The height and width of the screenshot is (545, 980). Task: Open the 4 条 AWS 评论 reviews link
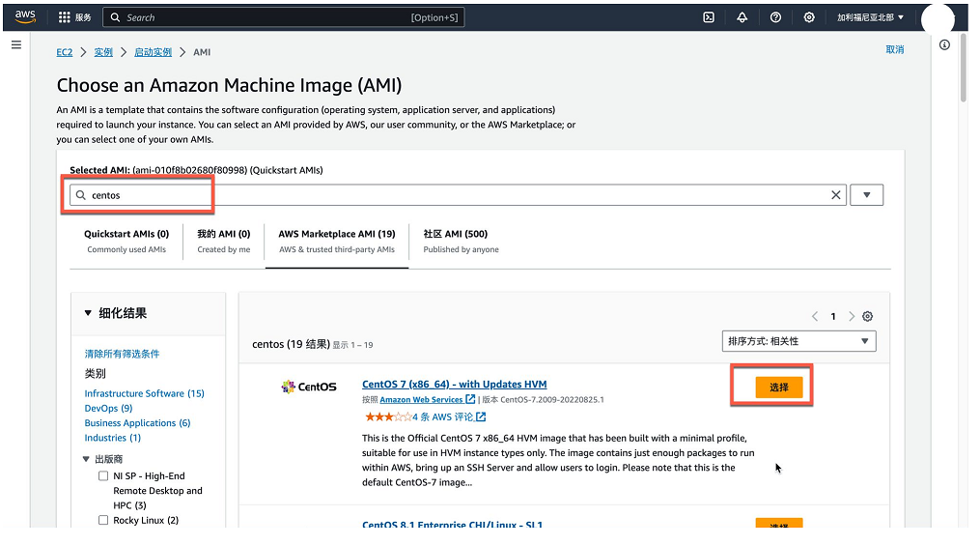click(x=442, y=416)
